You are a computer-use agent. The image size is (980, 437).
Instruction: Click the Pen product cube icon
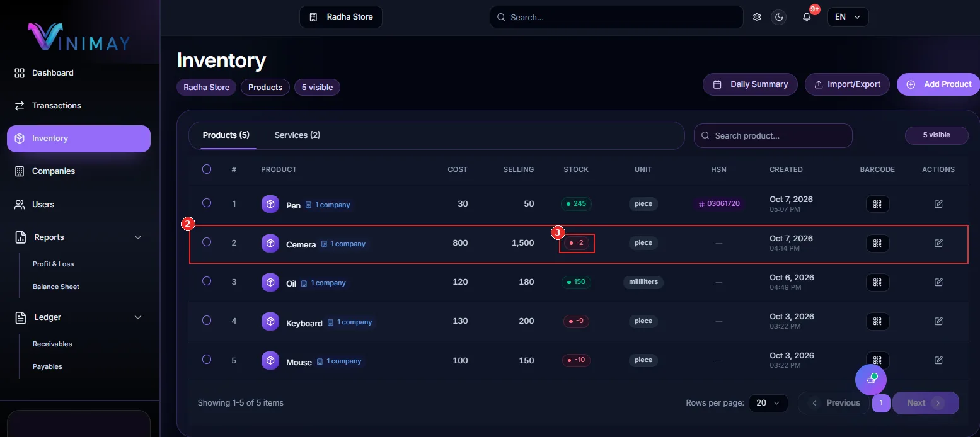click(x=270, y=204)
